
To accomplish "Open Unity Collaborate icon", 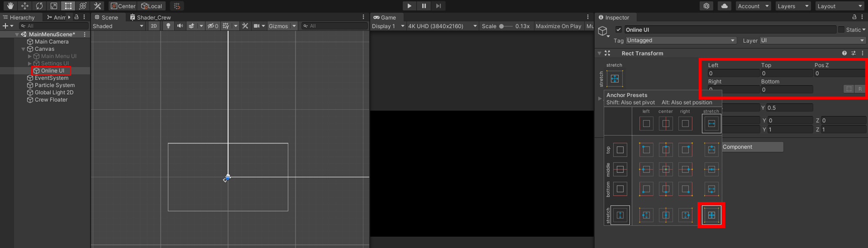I will coord(706,6).
